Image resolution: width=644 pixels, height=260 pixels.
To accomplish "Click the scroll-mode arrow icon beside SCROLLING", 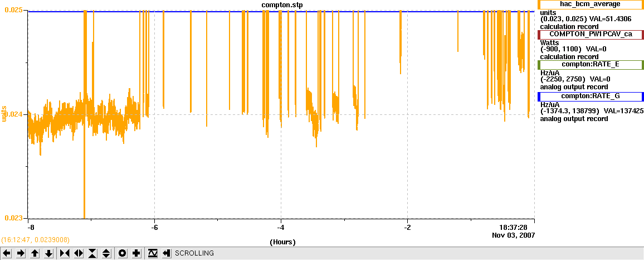I will pyautogui.click(x=167, y=253).
